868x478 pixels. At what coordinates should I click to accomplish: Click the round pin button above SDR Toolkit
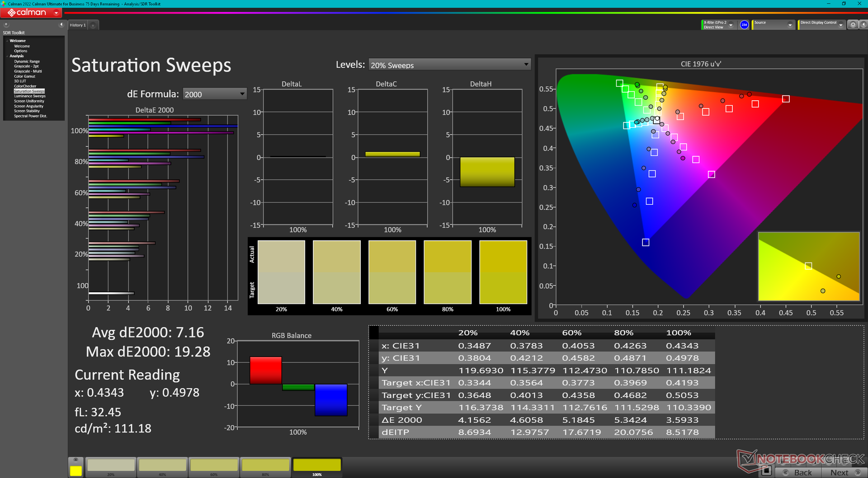(6, 25)
